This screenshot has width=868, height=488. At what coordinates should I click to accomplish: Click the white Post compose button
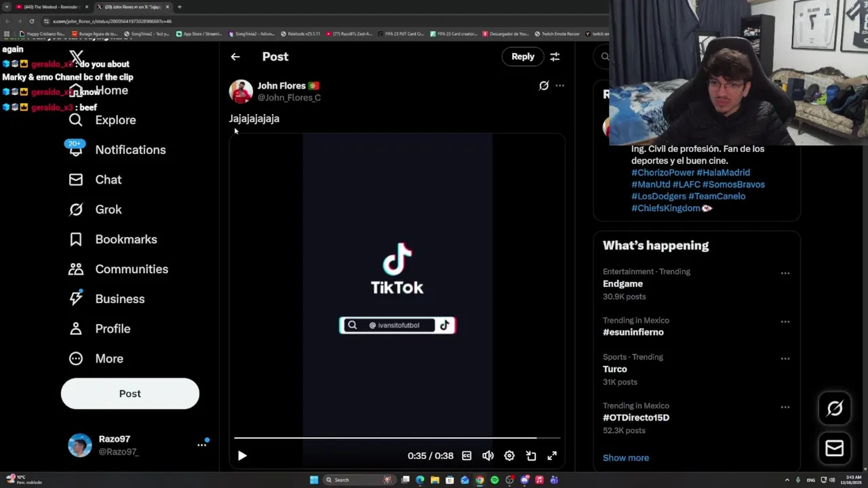tap(130, 394)
